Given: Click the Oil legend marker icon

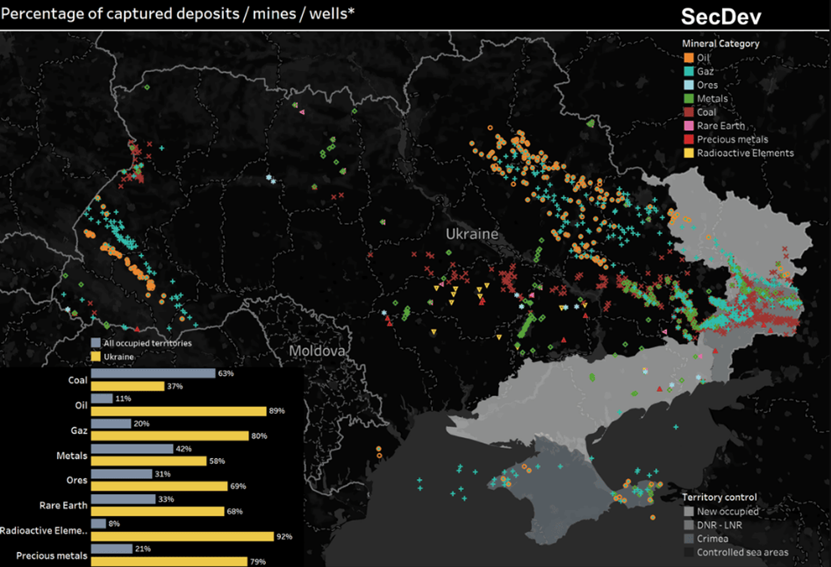Looking at the screenshot, I should 689,58.
